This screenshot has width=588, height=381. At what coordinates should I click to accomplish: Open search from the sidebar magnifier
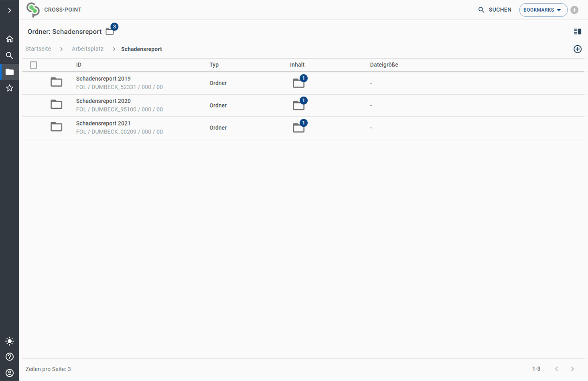click(10, 56)
